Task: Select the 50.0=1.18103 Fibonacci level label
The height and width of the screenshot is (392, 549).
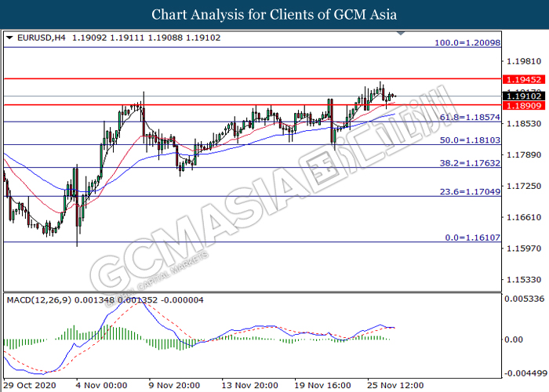Action: coord(470,140)
